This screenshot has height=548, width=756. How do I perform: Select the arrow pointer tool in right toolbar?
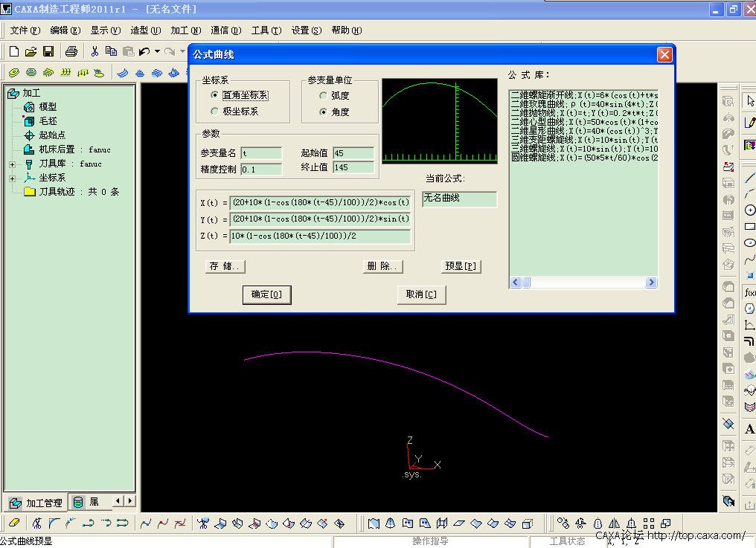point(750,100)
